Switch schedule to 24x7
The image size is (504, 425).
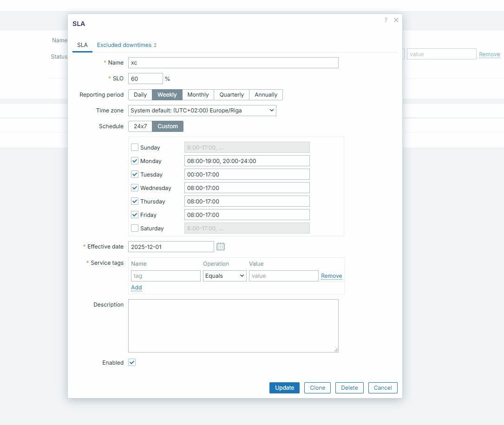140,126
